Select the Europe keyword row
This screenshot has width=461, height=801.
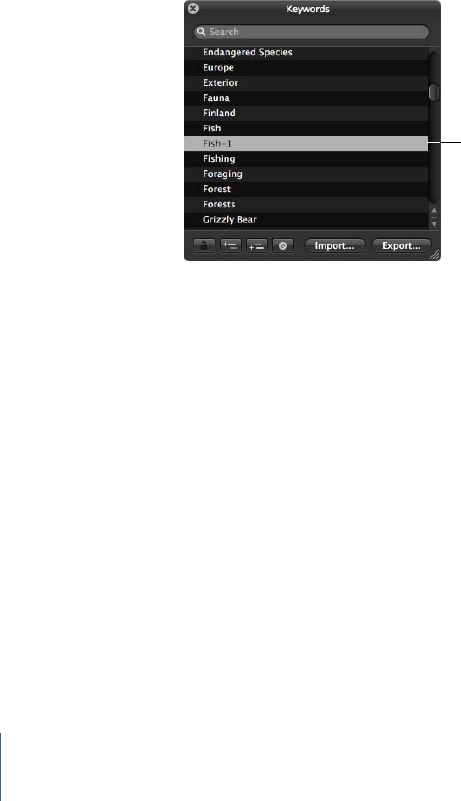(306, 67)
